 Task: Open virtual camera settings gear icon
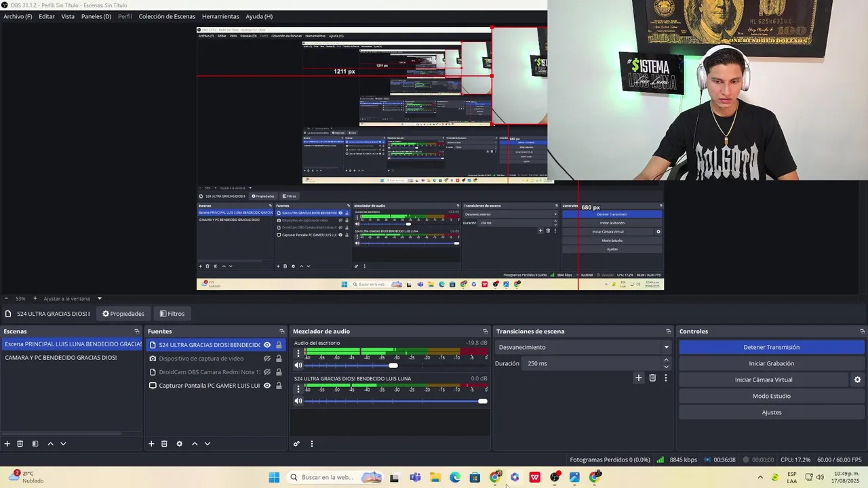858,380
